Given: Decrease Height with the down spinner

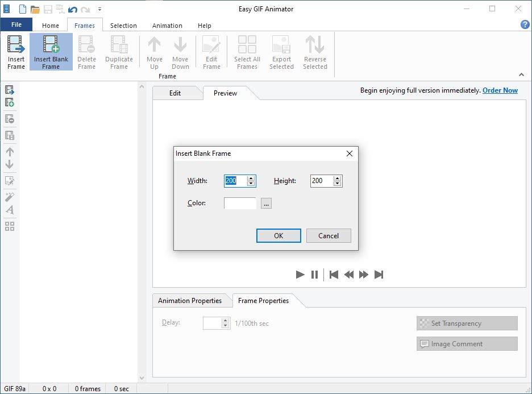Looking at the screenshot, I should 337,184.
